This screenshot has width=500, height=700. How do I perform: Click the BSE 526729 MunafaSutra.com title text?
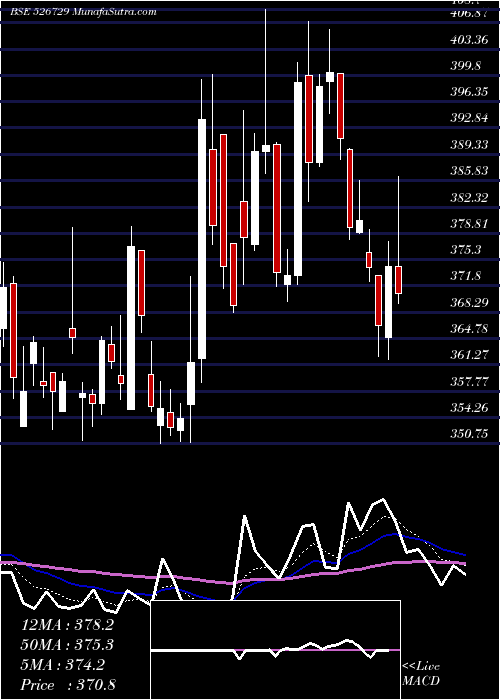point(83,12)
